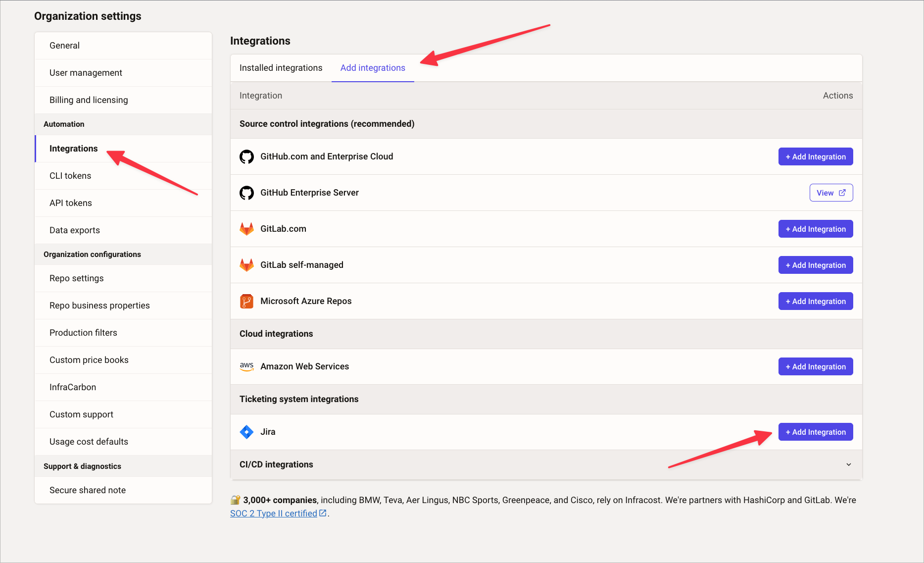
Task: Add the Microsoft Azure Repos integration
Action: (816, 301)
